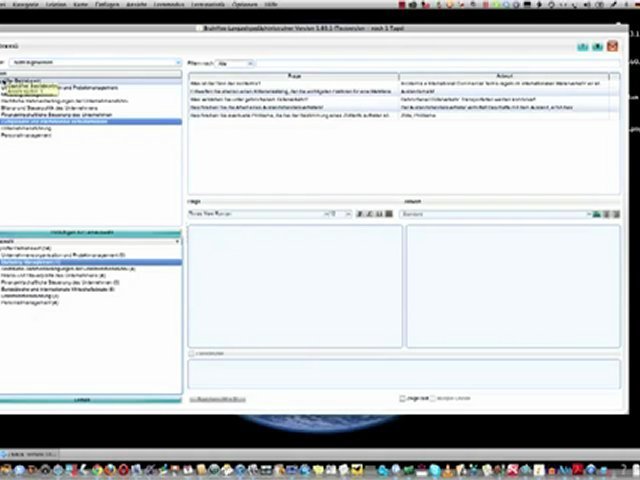Open the Hilfe menu in the menu bar
Screen dimensions: 640x480
(299, 5)
